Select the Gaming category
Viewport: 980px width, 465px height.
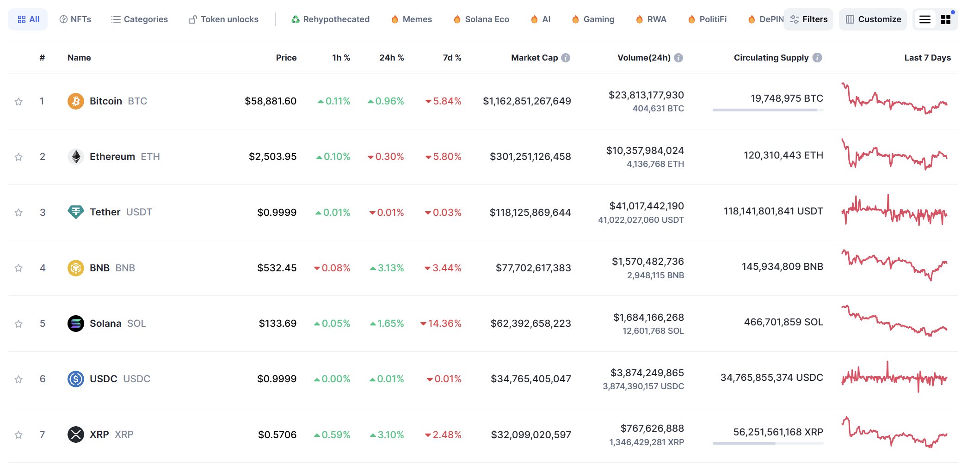pyautogui.click(x=593, y=19)
